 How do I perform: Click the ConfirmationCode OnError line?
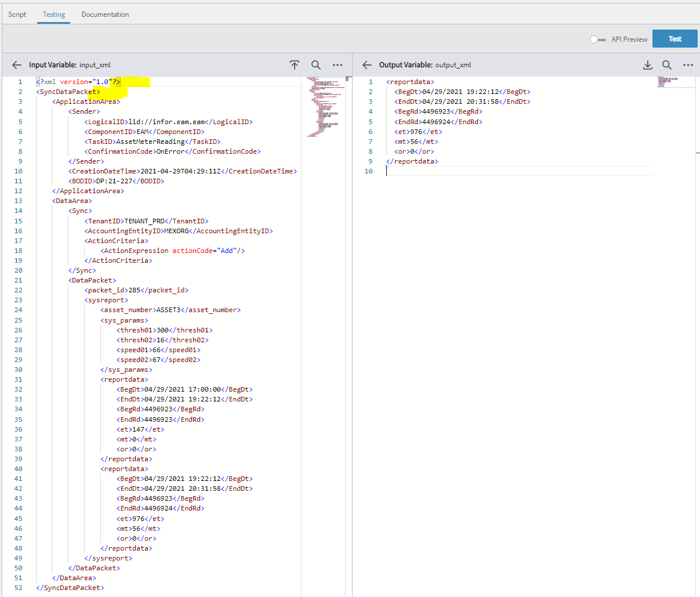(173, 151)
